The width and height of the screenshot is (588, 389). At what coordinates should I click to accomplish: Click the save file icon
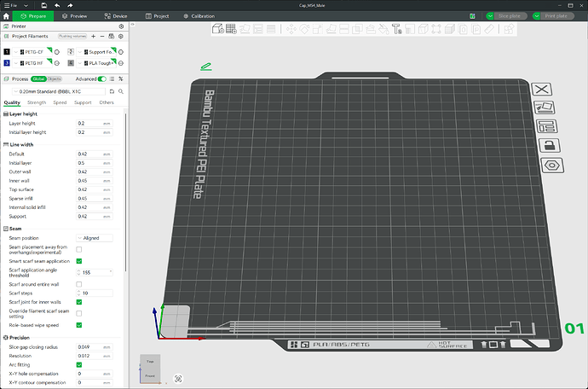43,5
